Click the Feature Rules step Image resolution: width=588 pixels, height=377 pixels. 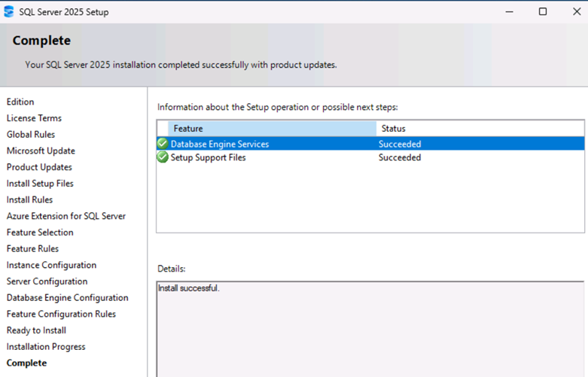[32, 249]
